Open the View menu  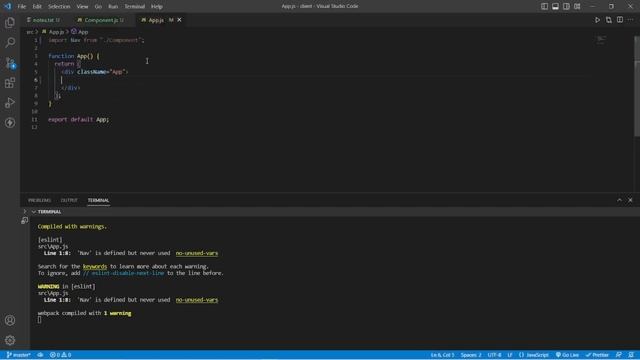coord(82,6)
